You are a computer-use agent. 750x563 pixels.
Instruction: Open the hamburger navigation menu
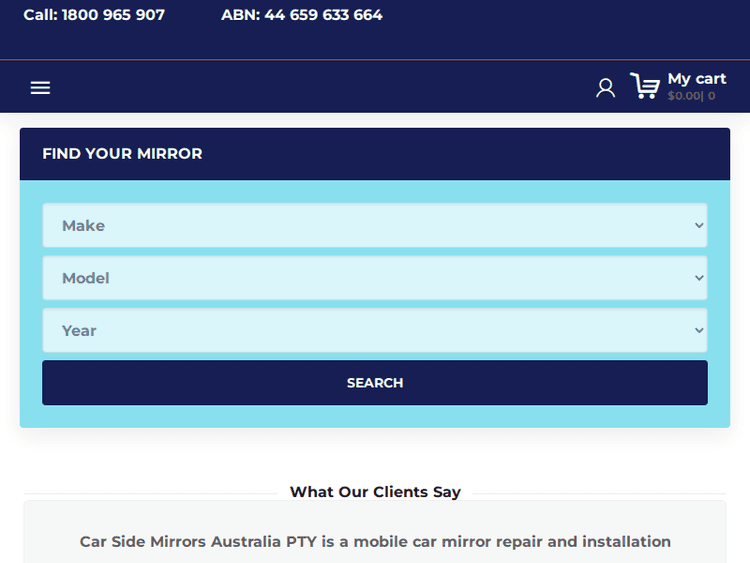40,88
